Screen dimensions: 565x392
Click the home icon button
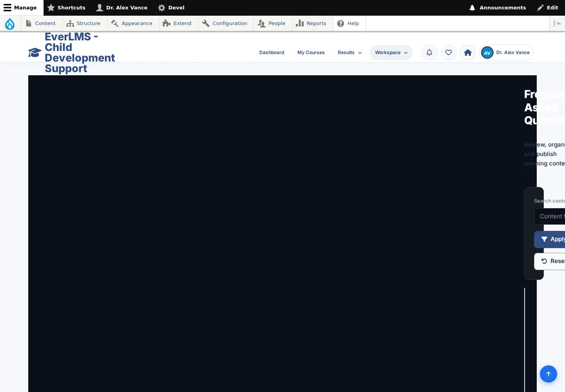point(468,53)
